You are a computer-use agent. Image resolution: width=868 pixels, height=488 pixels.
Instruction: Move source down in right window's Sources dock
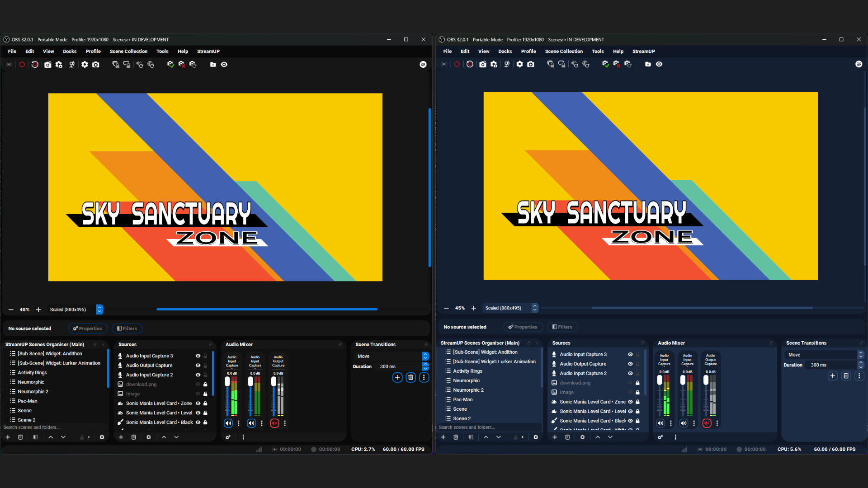point(610,437)
